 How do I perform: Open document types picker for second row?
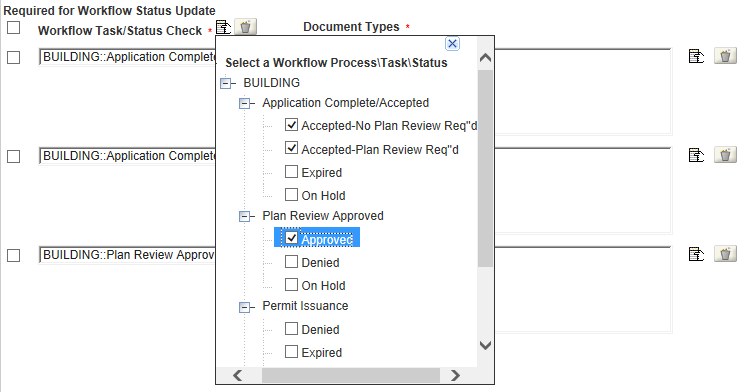click(x=697, y=155)
